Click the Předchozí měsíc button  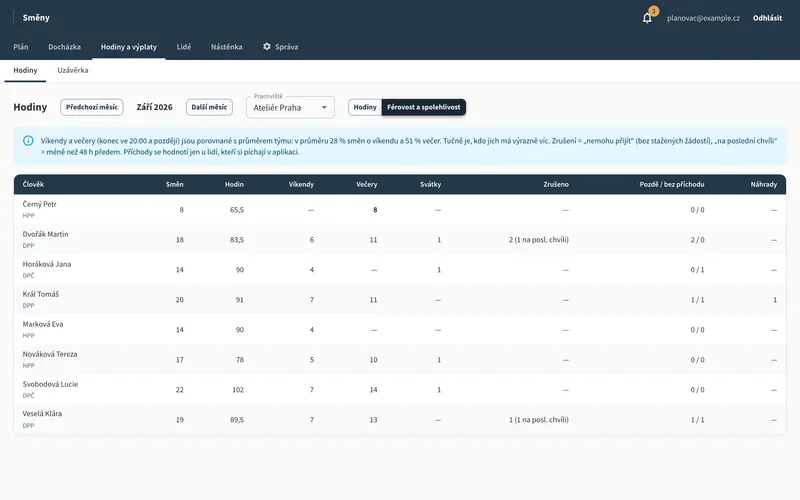(92, 107)
